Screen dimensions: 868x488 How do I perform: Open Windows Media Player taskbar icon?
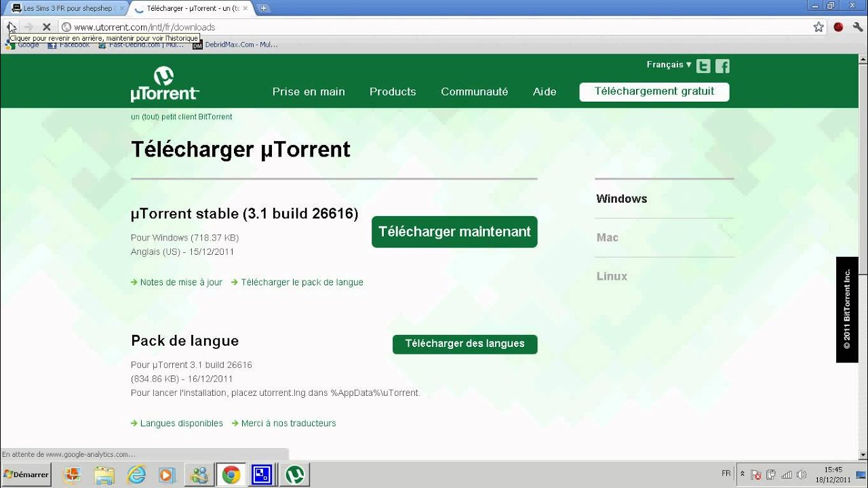(167, 474)
